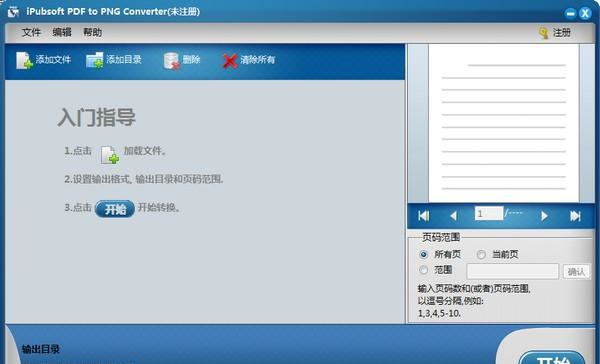Viewport: 600px width, 364px height.
Task: Click the Add Folder (添加目录) toolbar icon
Action: pyautogui.click(x=95, y=60)
